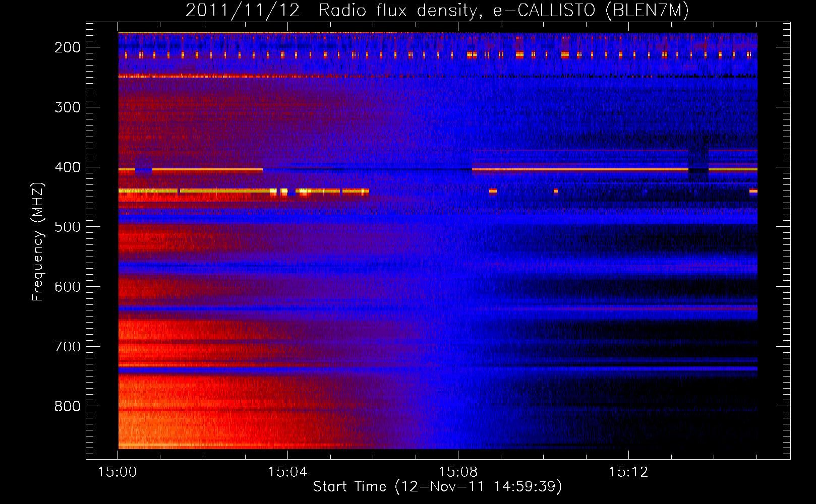Click the 'Frequency (MHZ)' axis label
Image resolution: width=816 pixels, height=504 pixels.
pos(38,241)
